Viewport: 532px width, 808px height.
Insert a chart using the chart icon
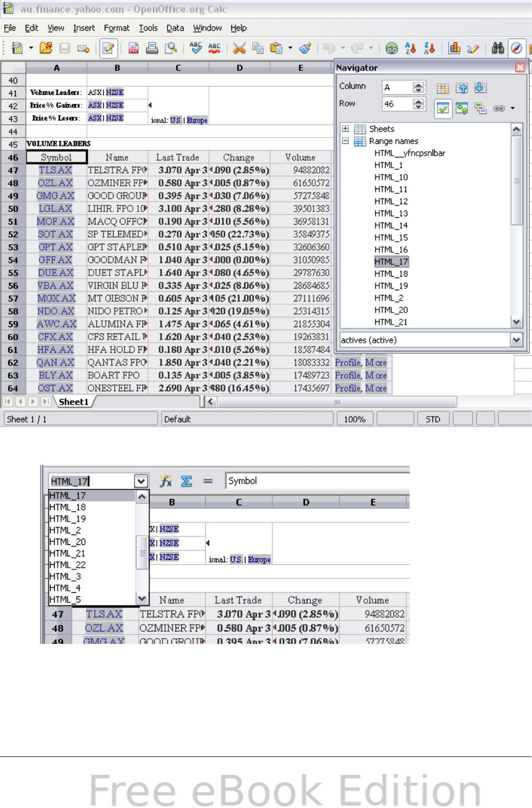[454, 48]
